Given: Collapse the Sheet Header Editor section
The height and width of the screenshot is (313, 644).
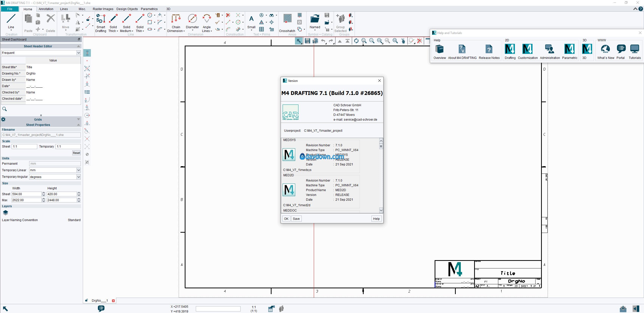Looking at the screenshot, I should pos(79,46).
